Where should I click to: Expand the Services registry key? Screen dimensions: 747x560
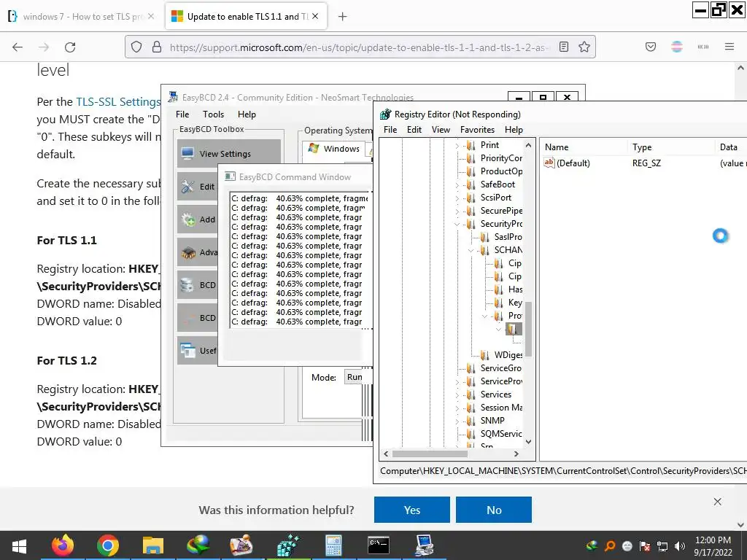pyautogui.click(x=457, y=394)
